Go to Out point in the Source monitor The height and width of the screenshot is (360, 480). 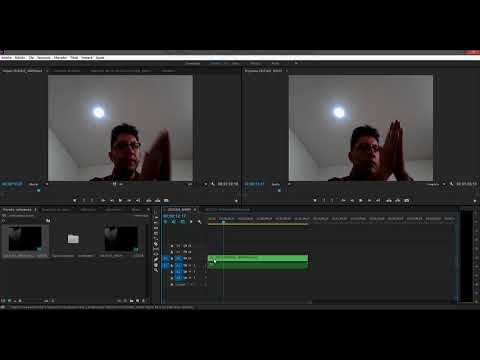point(138,201)
